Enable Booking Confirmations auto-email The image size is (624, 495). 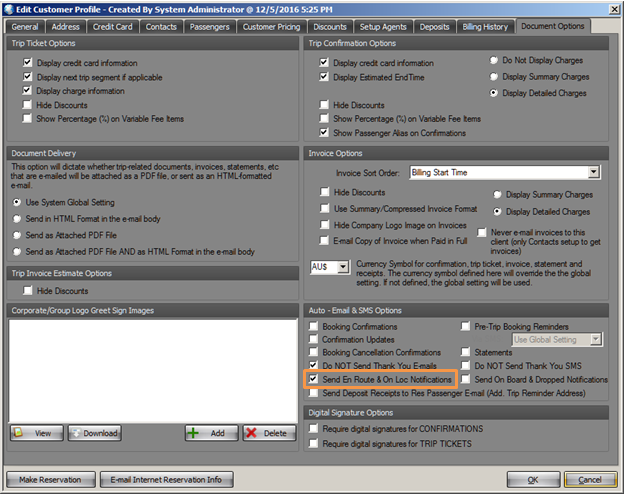pos(314,326)
